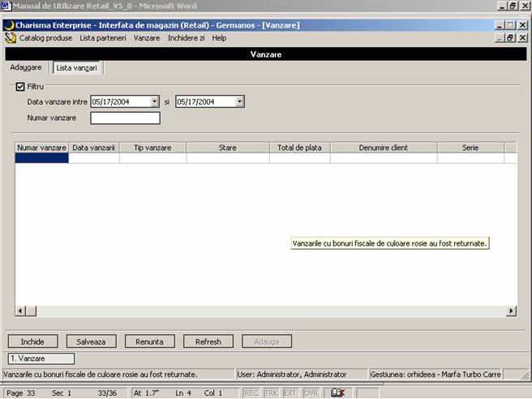Click the Refresh button

(208, 341)
